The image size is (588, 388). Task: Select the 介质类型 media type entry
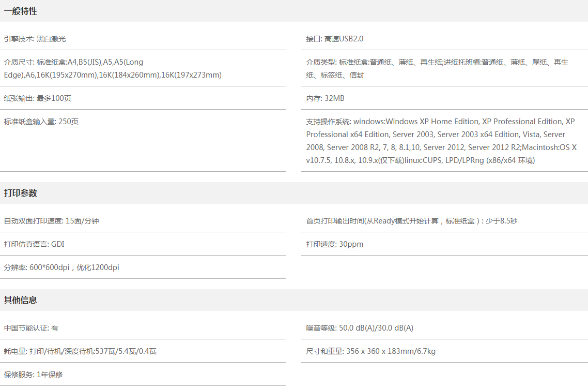pyautogui.click(x=437, y=68)
